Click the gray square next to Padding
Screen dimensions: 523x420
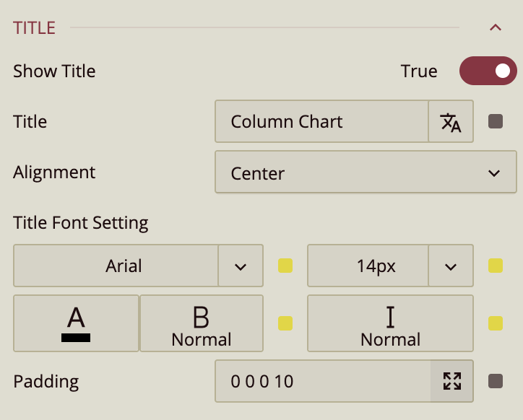(496, 381)
